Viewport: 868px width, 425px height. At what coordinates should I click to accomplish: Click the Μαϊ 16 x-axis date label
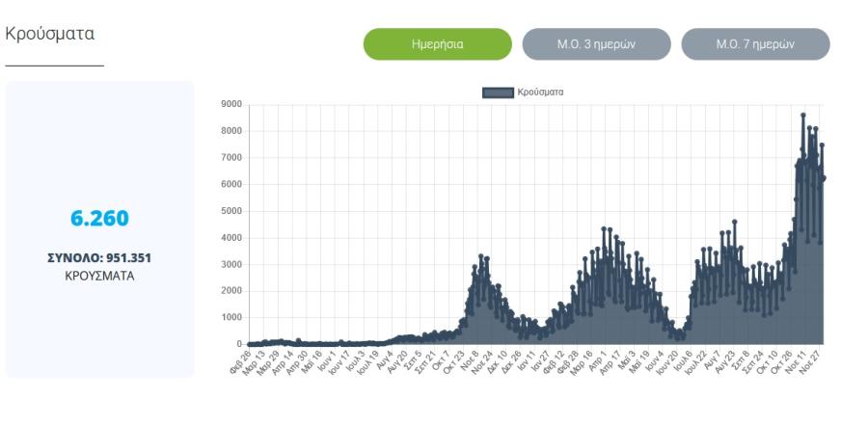[x=312, y=360]
